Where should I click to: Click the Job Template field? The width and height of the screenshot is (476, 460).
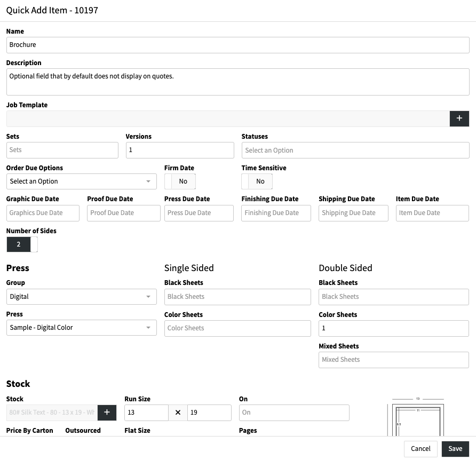pos(228,118)
